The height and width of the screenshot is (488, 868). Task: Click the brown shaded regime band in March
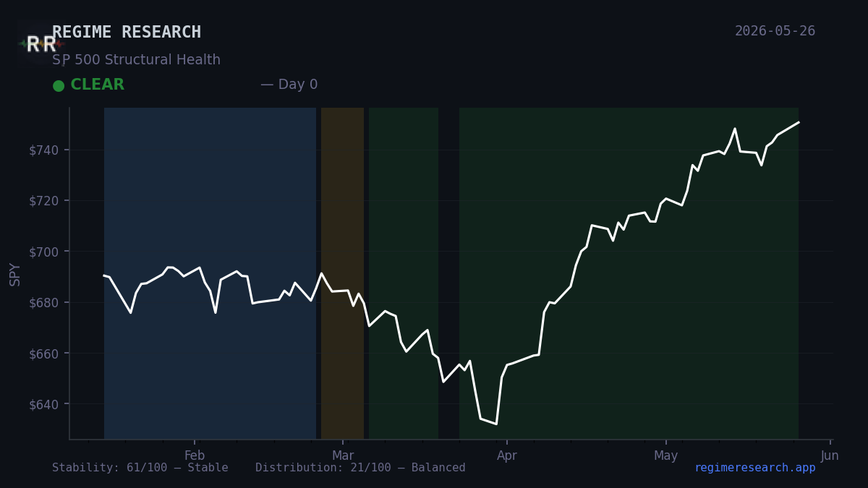342,273
